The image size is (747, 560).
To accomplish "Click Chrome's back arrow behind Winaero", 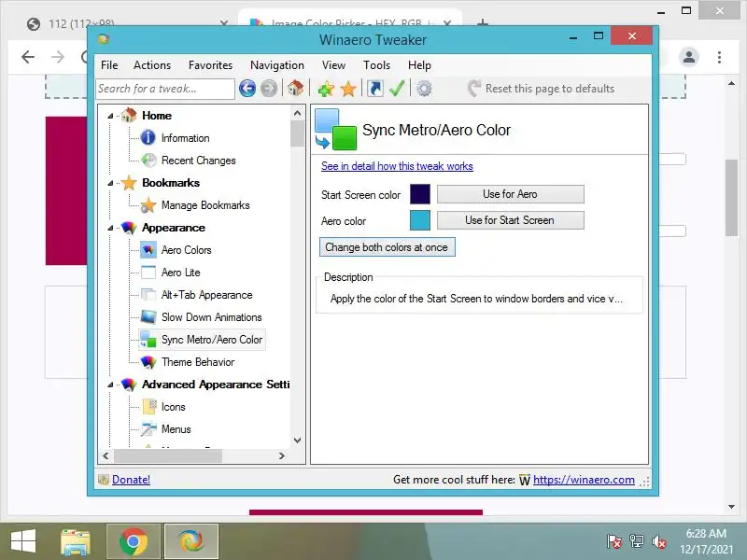I will [x=28, y=57].
